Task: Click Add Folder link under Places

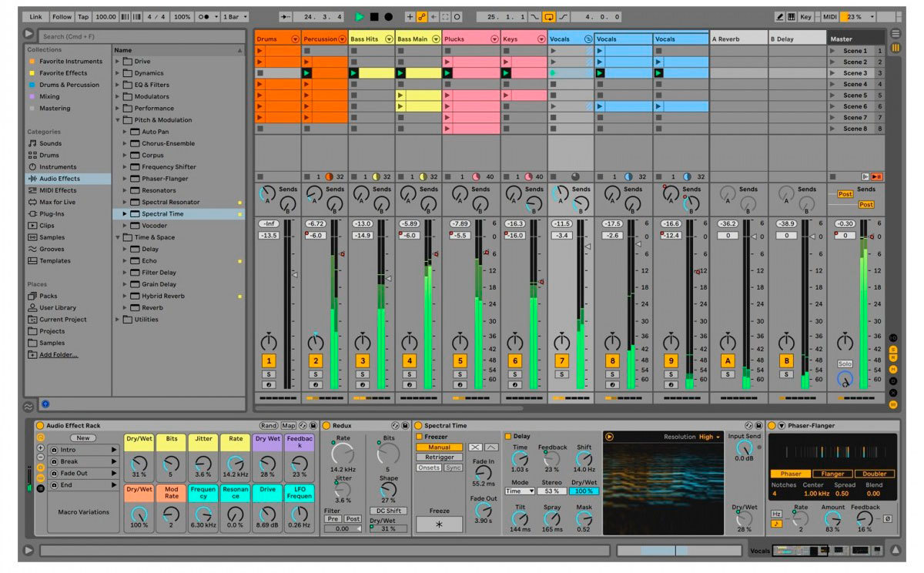Action: pyautogui.click(x=59, y=355)
